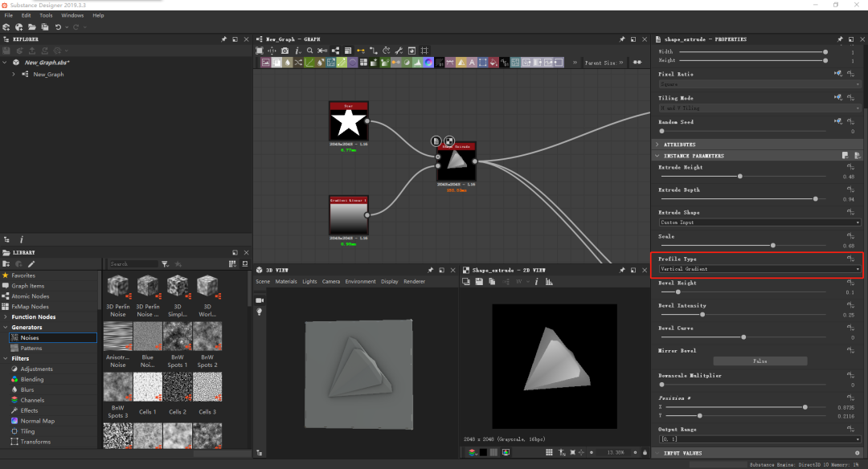Viewport: 868px width, 469px height.
Task: Save the 2D view output with the floppy icon
Action: (x=477, y=282)
